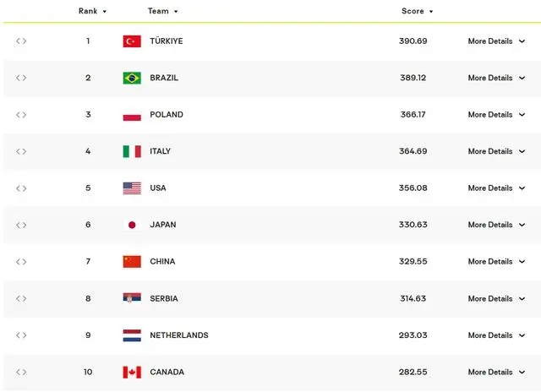Click the Brazil flag icon

(x=132, y=78)
